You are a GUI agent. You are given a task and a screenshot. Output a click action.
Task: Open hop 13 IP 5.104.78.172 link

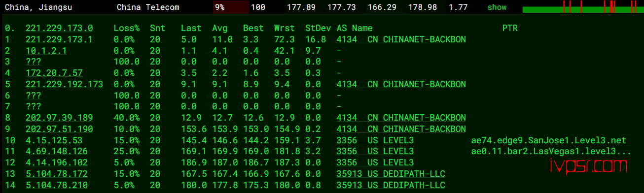tap(57, 174)
